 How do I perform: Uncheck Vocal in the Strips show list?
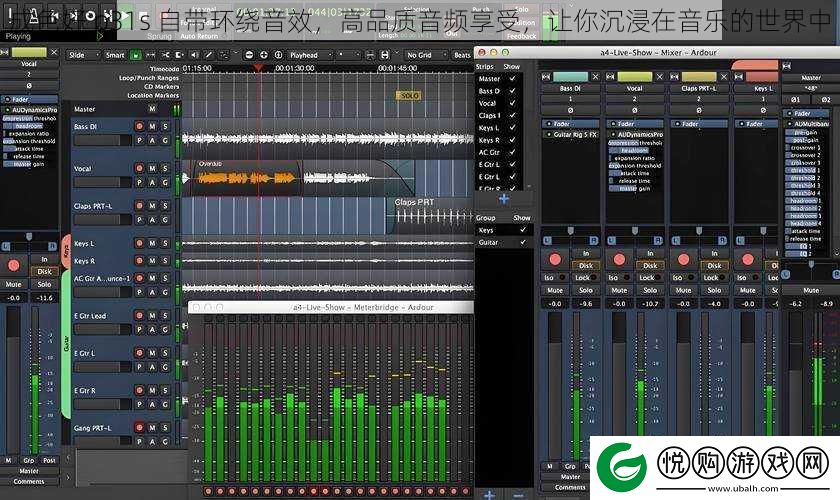(x=512, y=103)
